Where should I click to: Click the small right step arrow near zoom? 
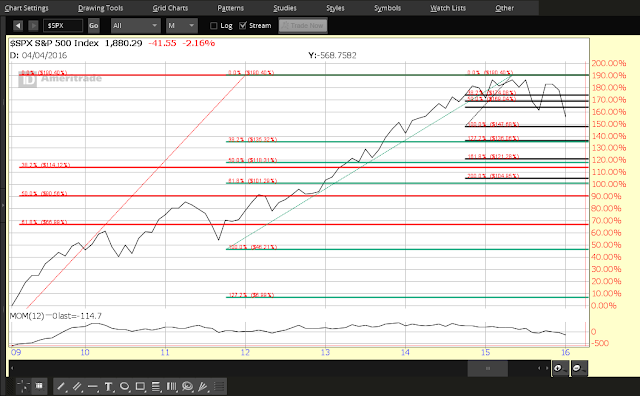[547, 368]
